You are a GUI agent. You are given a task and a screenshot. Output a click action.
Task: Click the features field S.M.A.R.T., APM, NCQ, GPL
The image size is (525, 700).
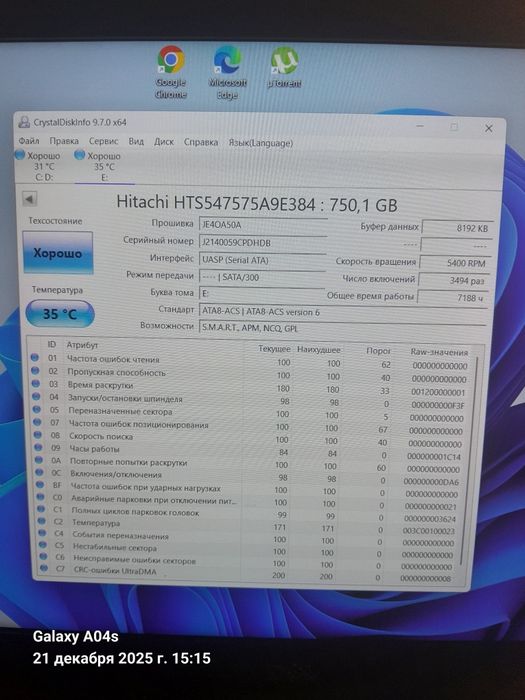[342, 328]
